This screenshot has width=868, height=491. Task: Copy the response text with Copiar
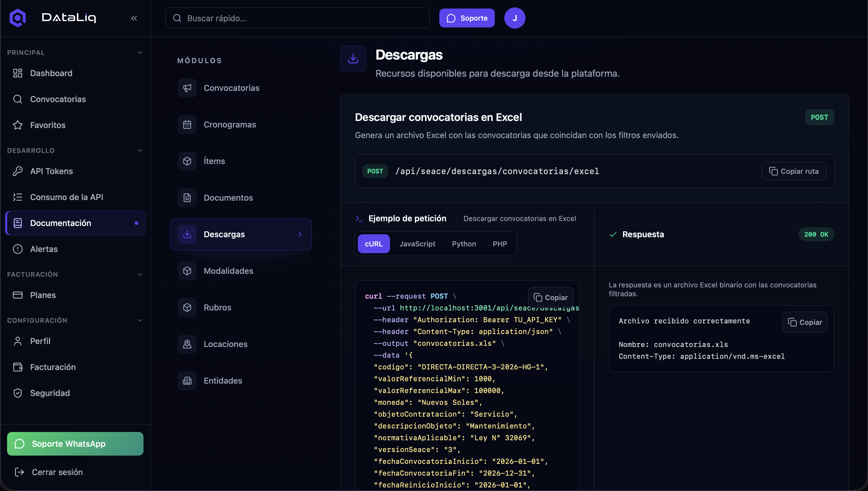(x=805, y=323)
